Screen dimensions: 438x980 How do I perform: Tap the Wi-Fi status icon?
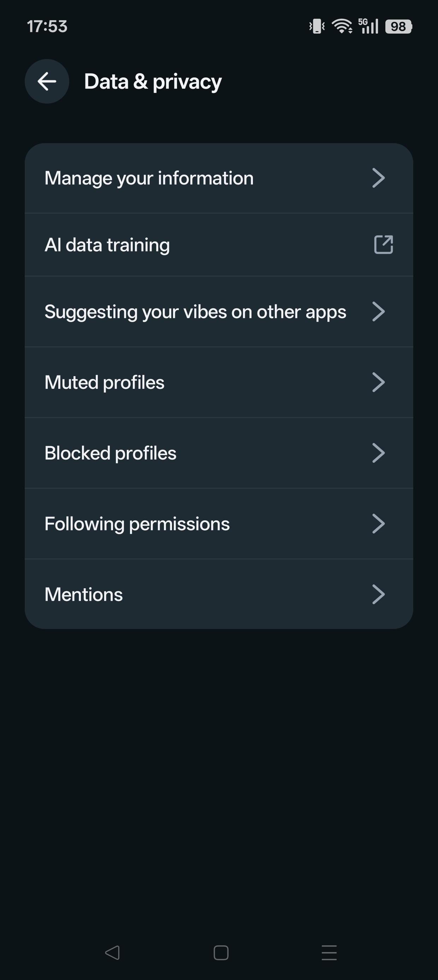coord(342,26)
